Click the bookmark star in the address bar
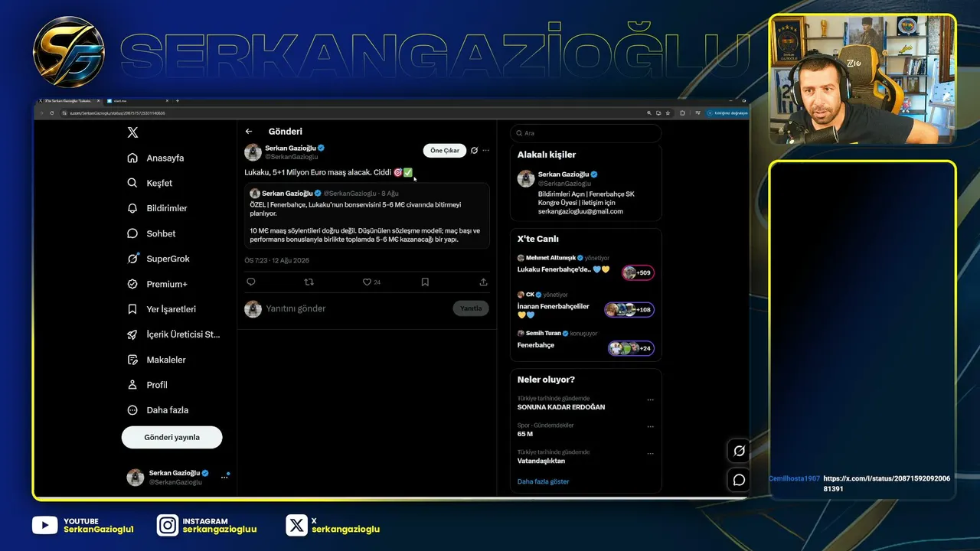This screenshot has width=980, height=551. point(669,112)
